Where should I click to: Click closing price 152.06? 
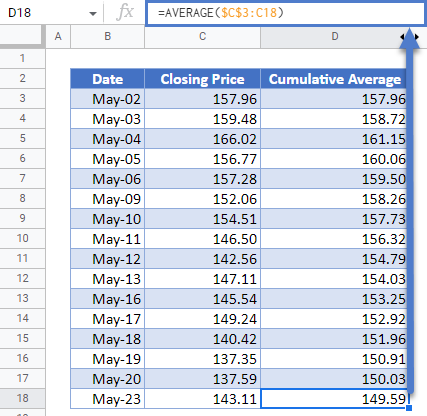[202, 199]
